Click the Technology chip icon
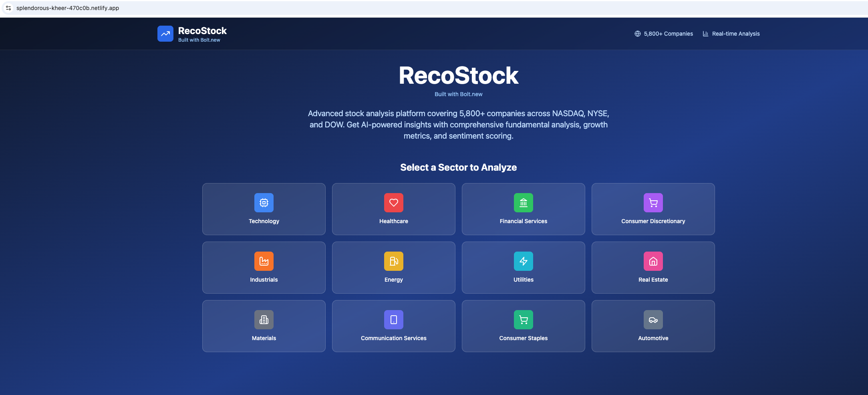Screen dimensions: 868x395 [264, 203]
